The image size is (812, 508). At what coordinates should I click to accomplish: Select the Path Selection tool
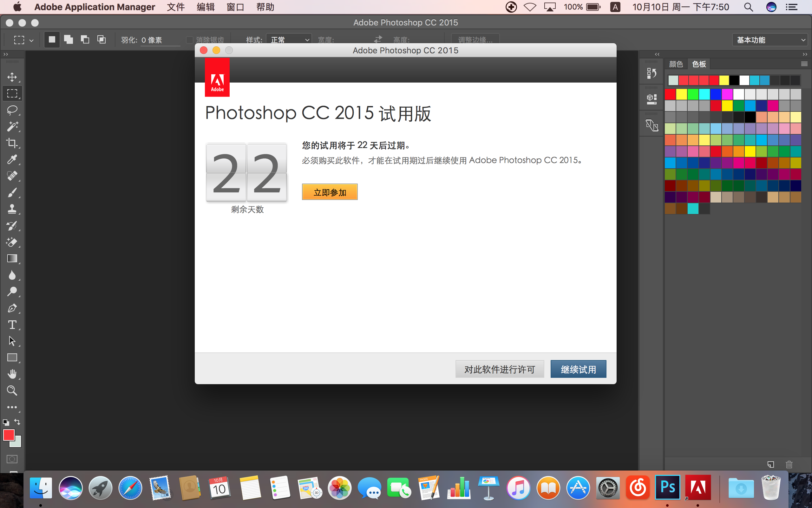click(x=12, y=341)
